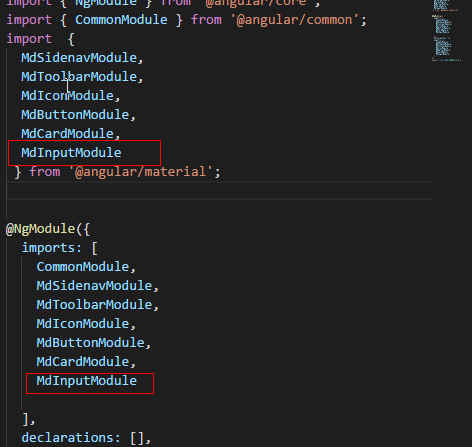The width and height of the screenshot is (472, 447).
Task: Click the 'from' keyword before '@angular/material'
Action: [x=45, y=172]
